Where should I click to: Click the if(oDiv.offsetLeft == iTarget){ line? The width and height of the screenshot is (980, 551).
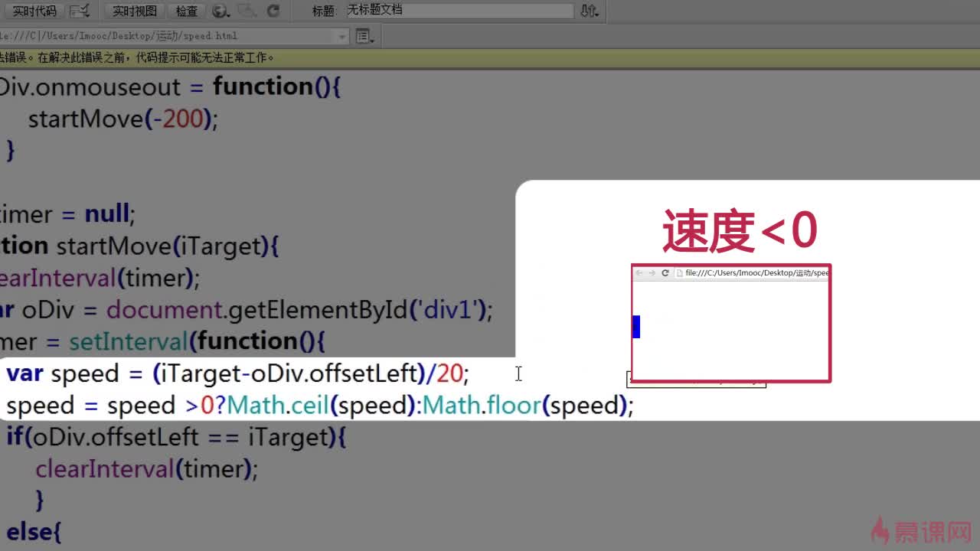click(177, 437)
